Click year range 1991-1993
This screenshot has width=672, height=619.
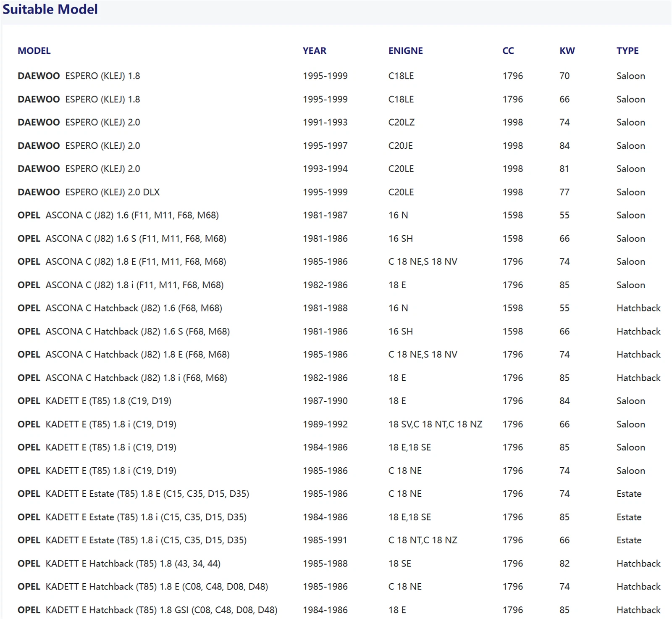tap(325, 122)
